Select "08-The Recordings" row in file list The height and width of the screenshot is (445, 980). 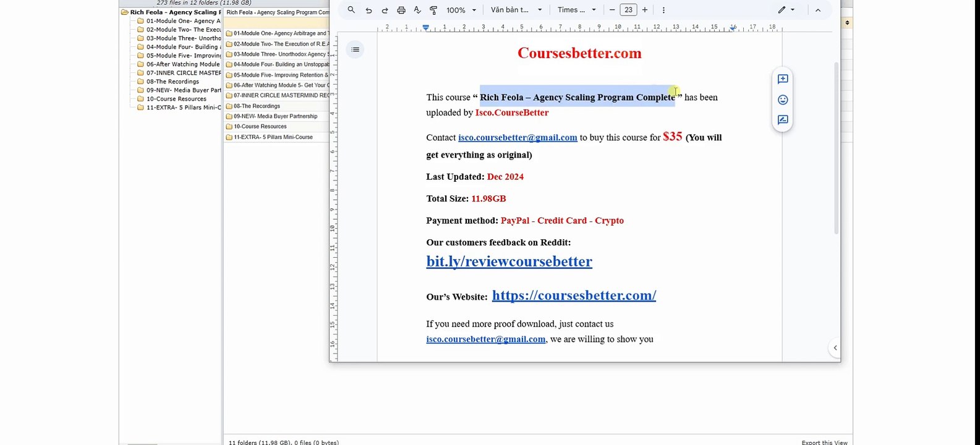[x=277, y=106]
